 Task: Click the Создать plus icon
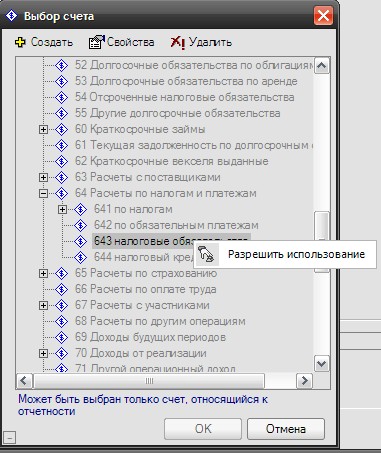[20, 42]
